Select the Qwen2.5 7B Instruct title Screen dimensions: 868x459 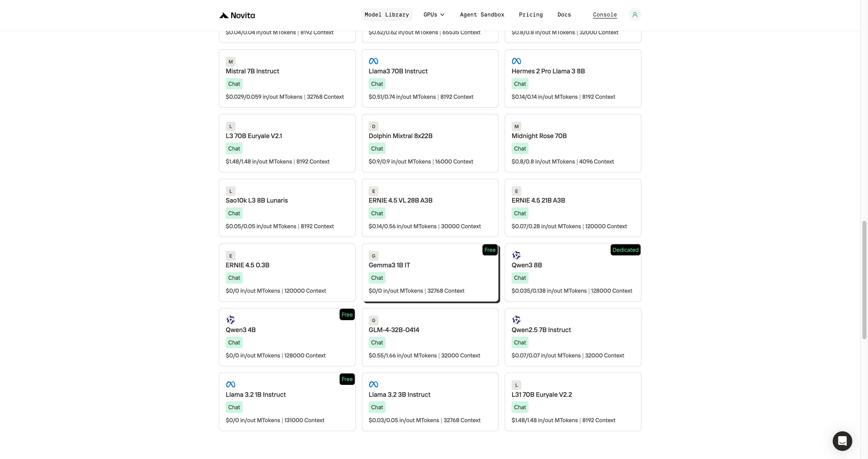click(541, 330)
